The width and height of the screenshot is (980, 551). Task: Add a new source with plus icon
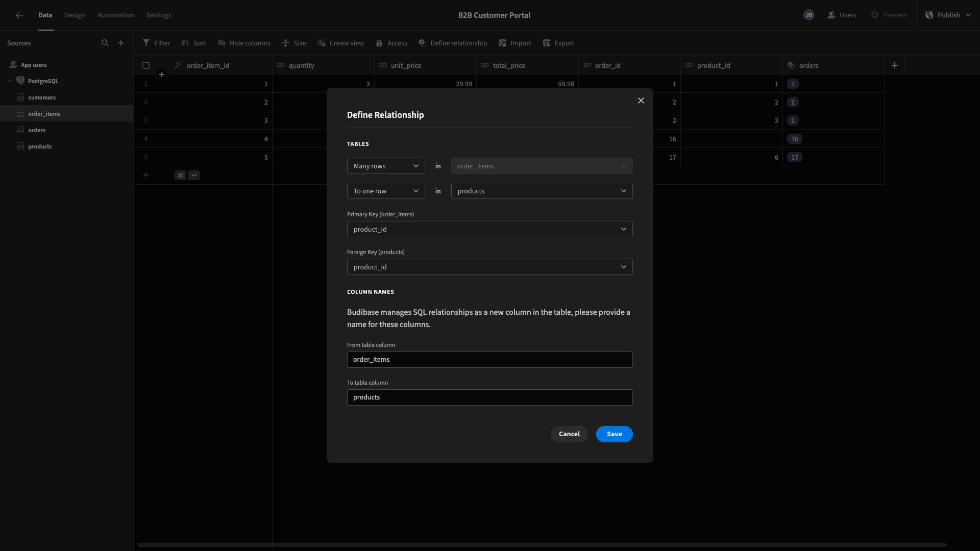(x=121, y=43)
